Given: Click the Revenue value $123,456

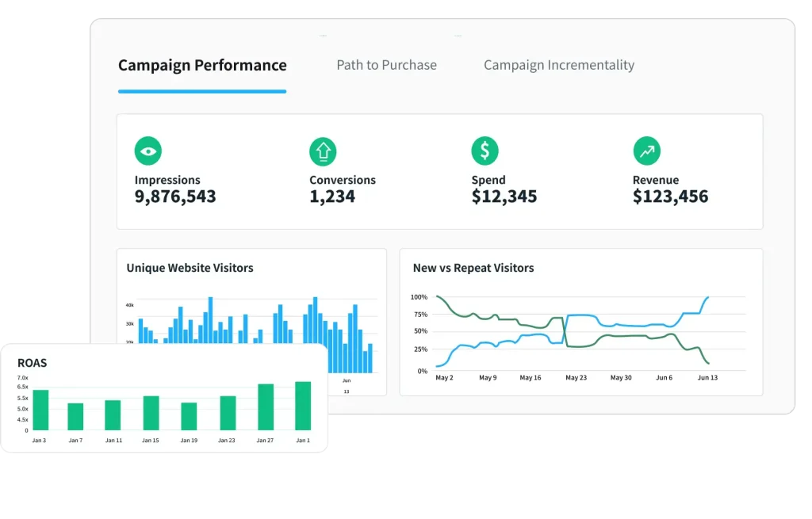Looking at the screenshot, I should coord(671,197).
